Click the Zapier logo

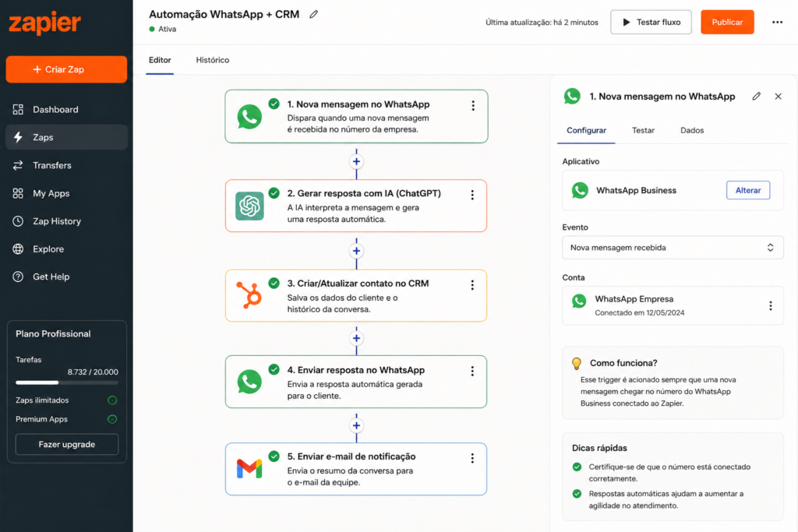click(x=44, y=23)
